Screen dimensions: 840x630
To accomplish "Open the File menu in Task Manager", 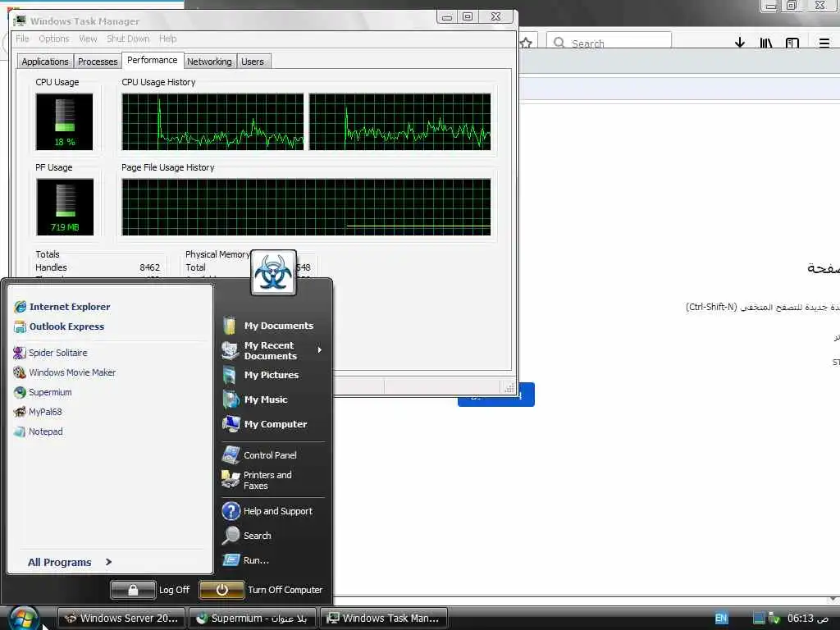I will pos(22,39).
